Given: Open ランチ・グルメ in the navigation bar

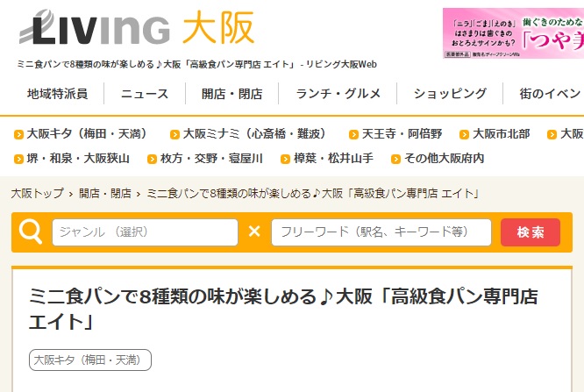Looking at the screenshot, I should coord(338,94).
